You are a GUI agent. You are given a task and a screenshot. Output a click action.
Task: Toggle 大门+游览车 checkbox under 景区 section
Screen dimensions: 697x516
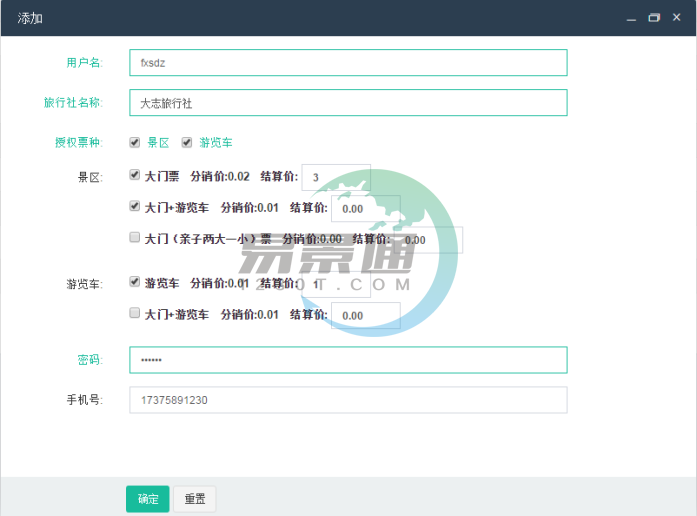(x=135, y=207)
